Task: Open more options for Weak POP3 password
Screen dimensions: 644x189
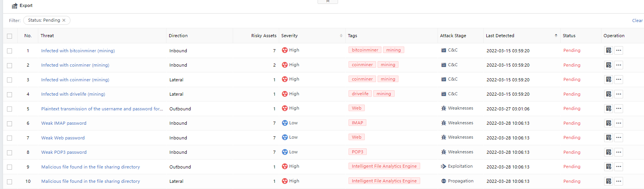Action: tap(618, 152)
